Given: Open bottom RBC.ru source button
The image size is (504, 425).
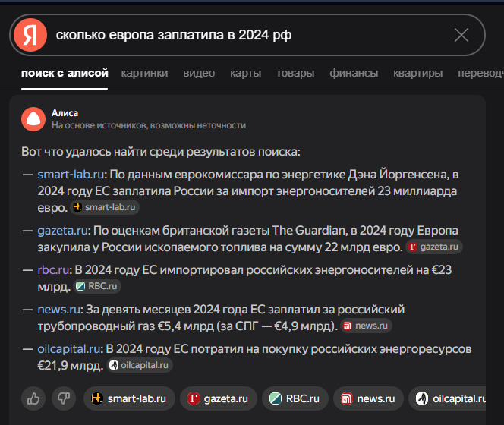Looking at the screenshot, I should coord(295,398).
